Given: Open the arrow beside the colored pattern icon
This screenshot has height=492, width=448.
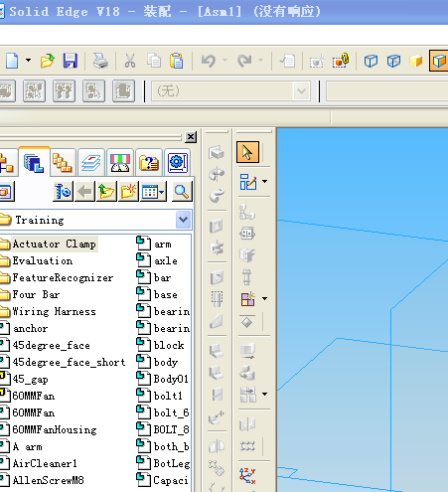Looking at the screenshot, I should (265, 298).
